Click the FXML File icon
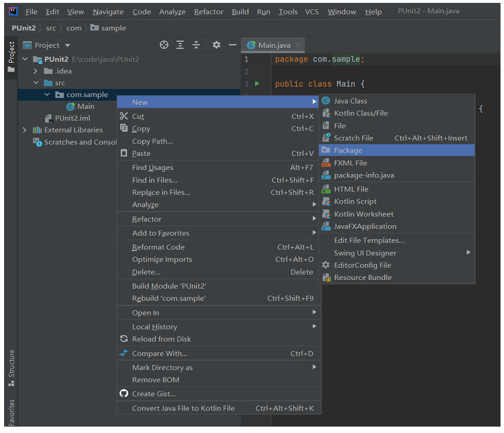Screen dimensions: 504x433 tap(326, 163)
